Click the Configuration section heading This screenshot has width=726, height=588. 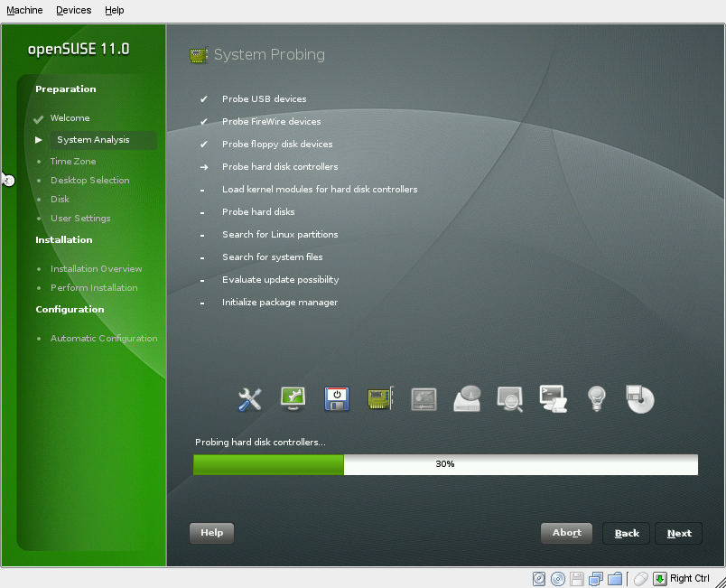pos(70,309)
